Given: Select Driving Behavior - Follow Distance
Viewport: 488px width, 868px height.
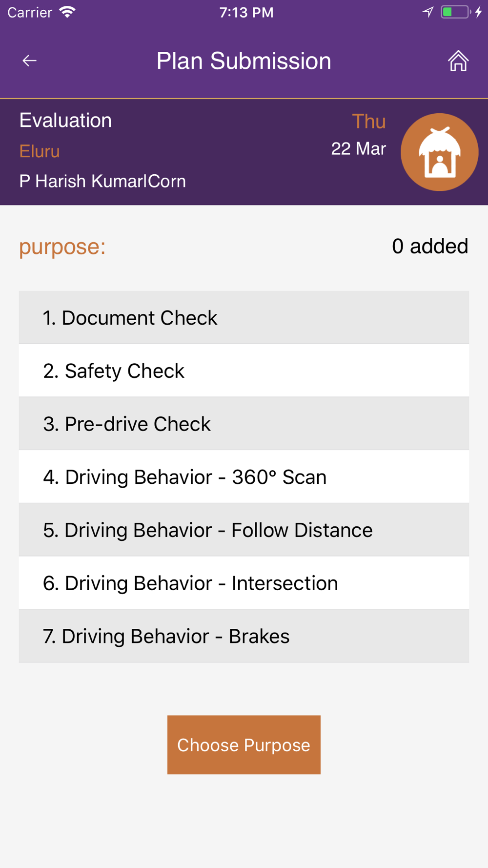Looking at the screenshot, I should [244, 530].
